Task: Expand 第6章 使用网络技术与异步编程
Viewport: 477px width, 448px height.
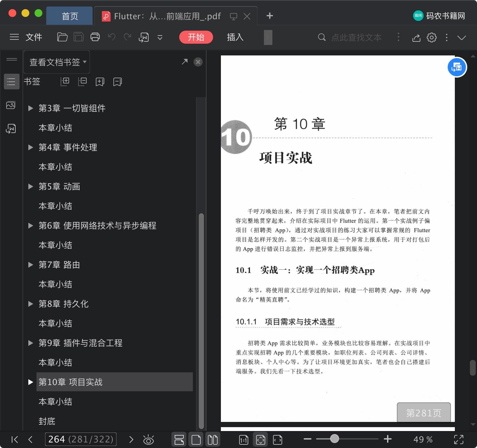Action: pos(31,226)
